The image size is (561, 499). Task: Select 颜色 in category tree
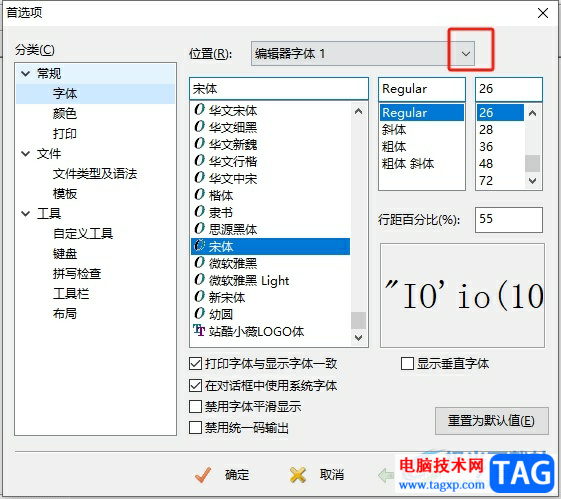pyautogui.click(x=65, y=114)
